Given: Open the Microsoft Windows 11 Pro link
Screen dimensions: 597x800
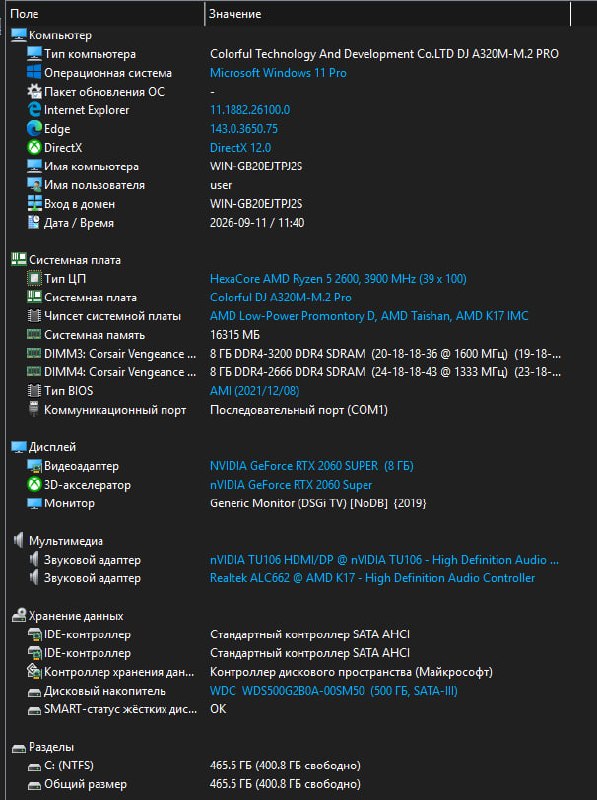Looking at the screenshot, I should click(278, 72).
